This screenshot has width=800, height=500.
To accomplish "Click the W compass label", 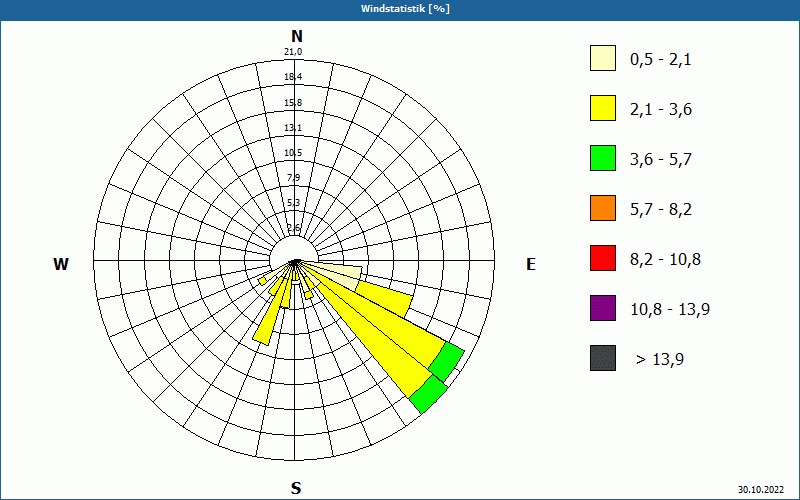I will pyautogui.click(x=61, y=264).
